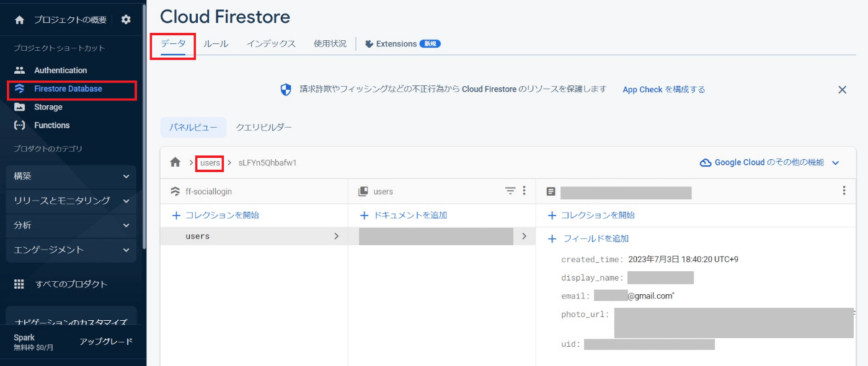
Task: Open filter icon in users column
Action: coord(510,191)
